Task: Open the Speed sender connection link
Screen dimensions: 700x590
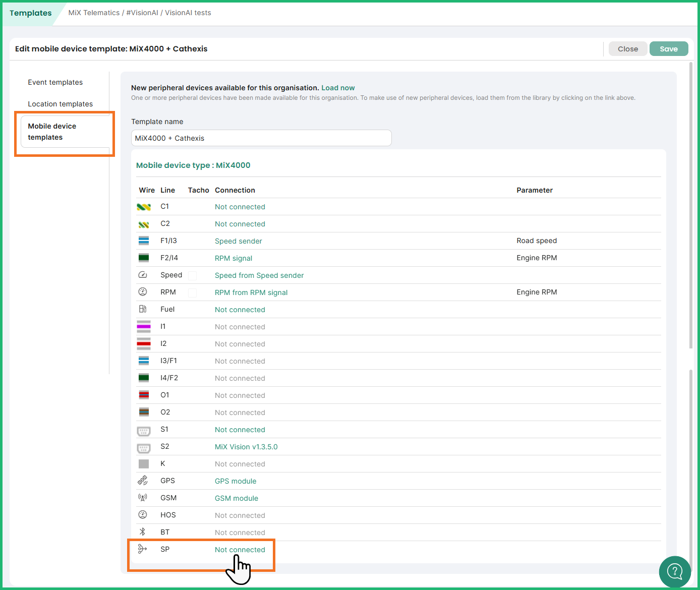Action: tap(239, 241)
